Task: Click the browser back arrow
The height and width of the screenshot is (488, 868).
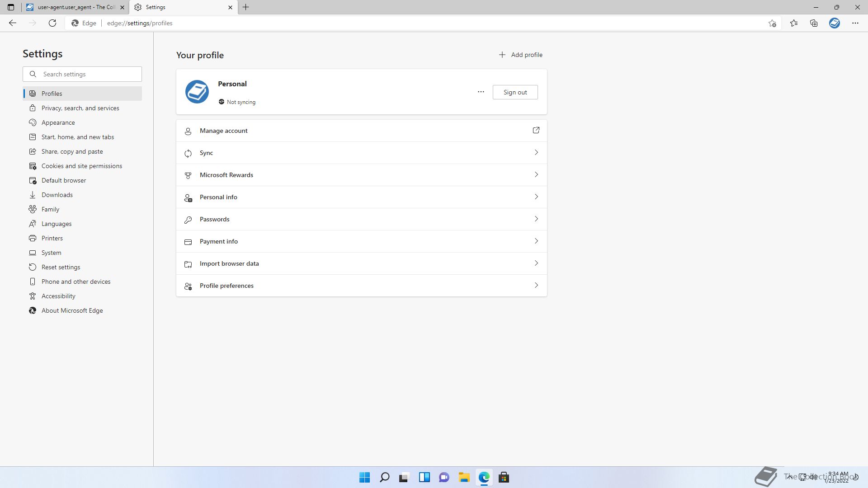Action: (13, 23)
